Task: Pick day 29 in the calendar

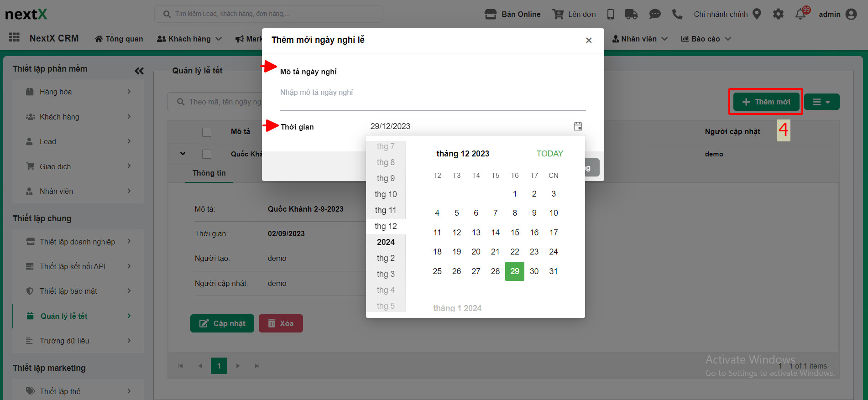Action: coord(515,271)
